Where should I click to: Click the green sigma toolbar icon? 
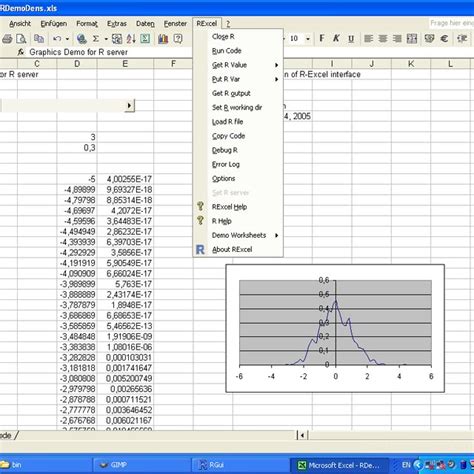pyautogui.click(x=145, y=39)
